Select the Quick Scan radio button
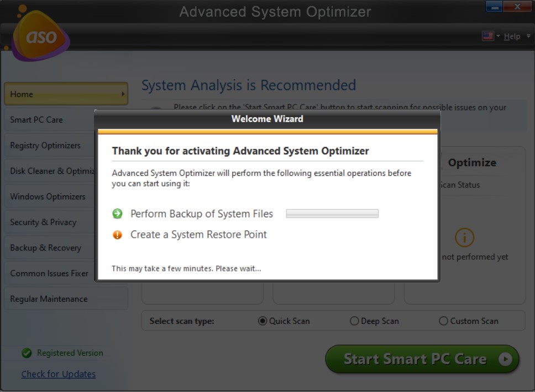The image size is (535, 392). click(x=263, y=321)
